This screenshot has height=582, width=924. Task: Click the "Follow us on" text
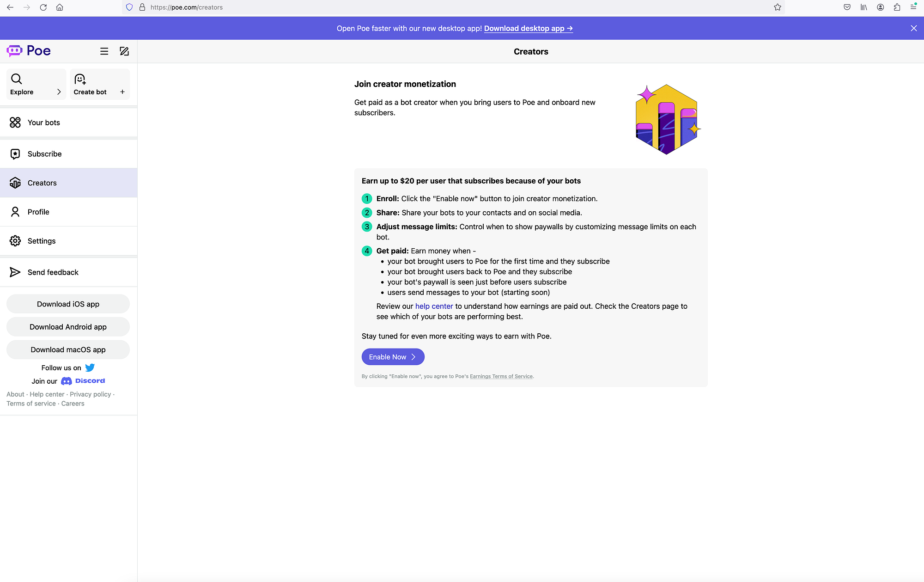click(x=61, y=368)
